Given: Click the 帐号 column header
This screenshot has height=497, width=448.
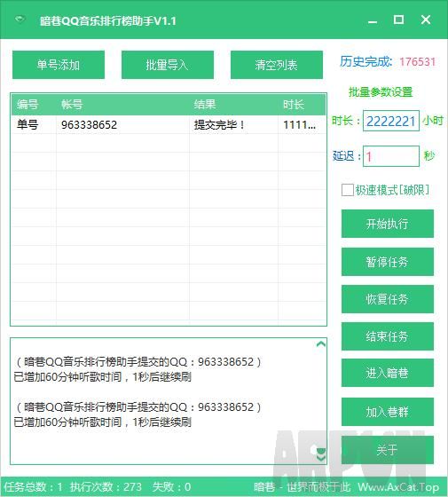Looking at the screenshot, I should tap(122, 105).
